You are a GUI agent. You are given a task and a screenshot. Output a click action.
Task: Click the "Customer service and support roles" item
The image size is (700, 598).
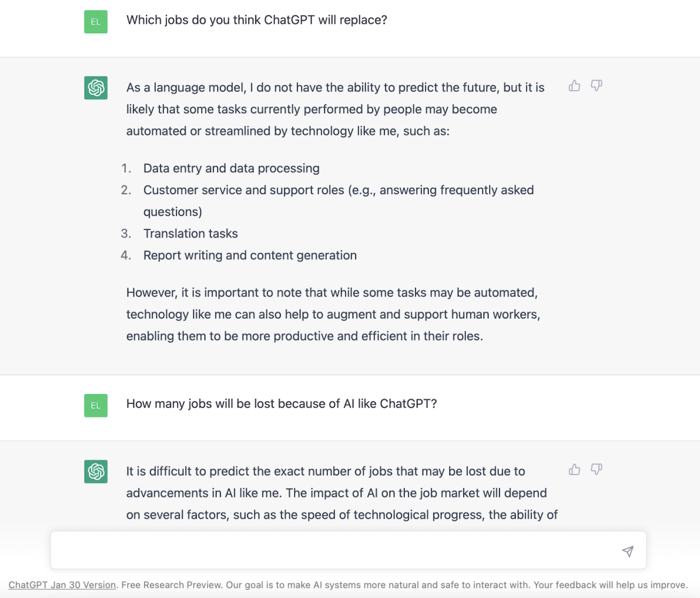[338, 190]
